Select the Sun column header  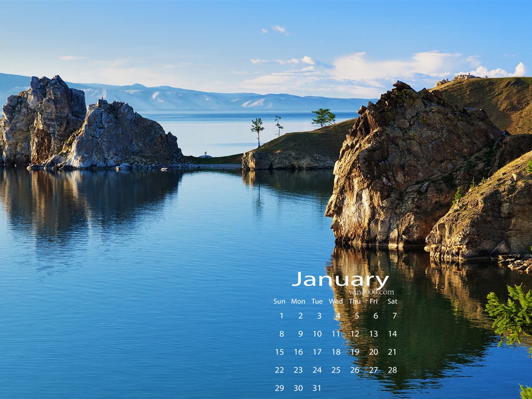pyautogui.click(x=280, y=301)
